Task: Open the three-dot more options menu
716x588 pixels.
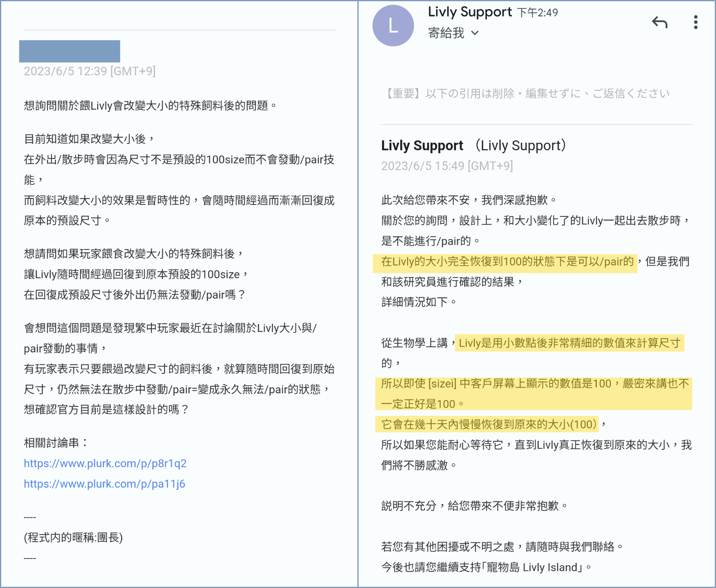Action: tap(695, 22)
